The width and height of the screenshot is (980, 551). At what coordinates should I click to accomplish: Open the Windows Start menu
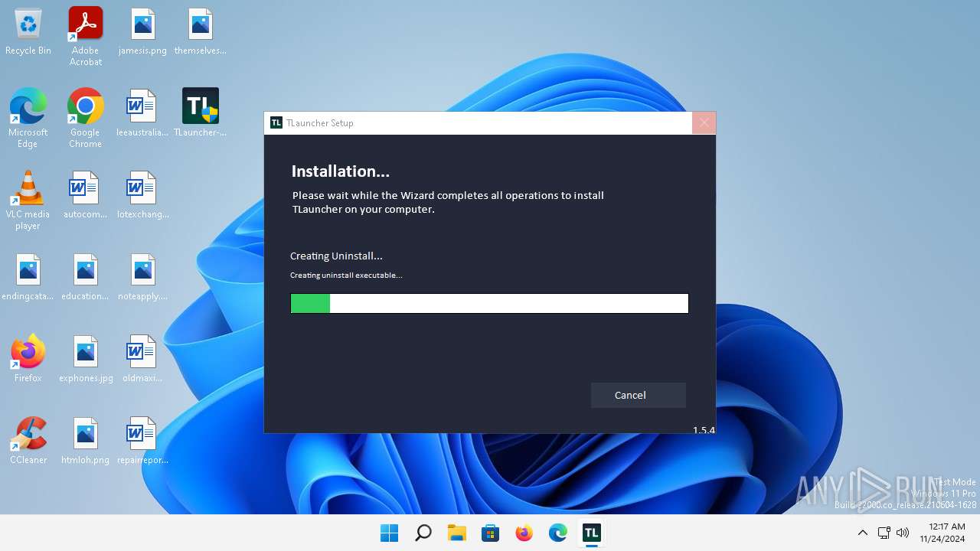point(389,533)
